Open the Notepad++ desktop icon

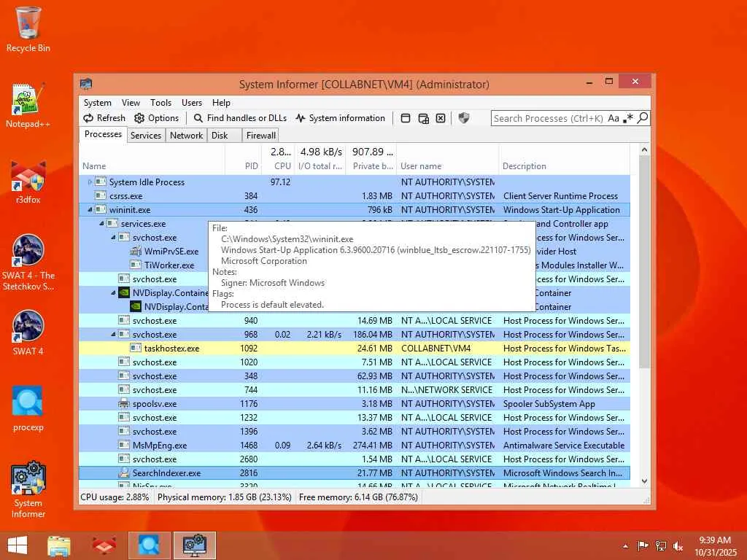pos(28,106)
